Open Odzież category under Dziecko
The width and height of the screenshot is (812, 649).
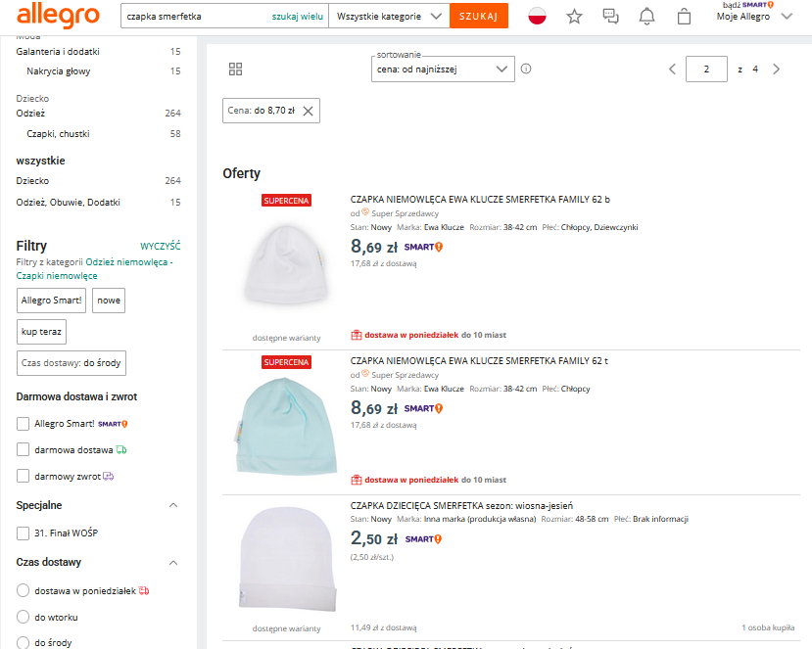[x=30, y=114]
